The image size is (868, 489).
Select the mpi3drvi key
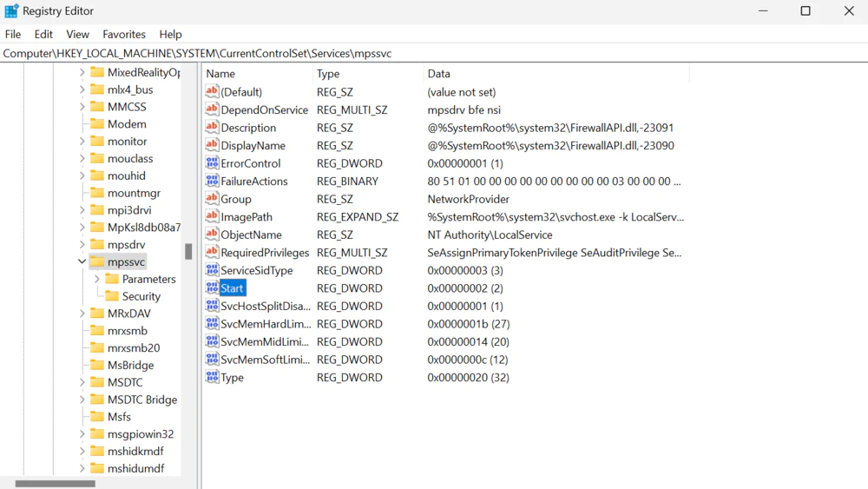(129, 210)
